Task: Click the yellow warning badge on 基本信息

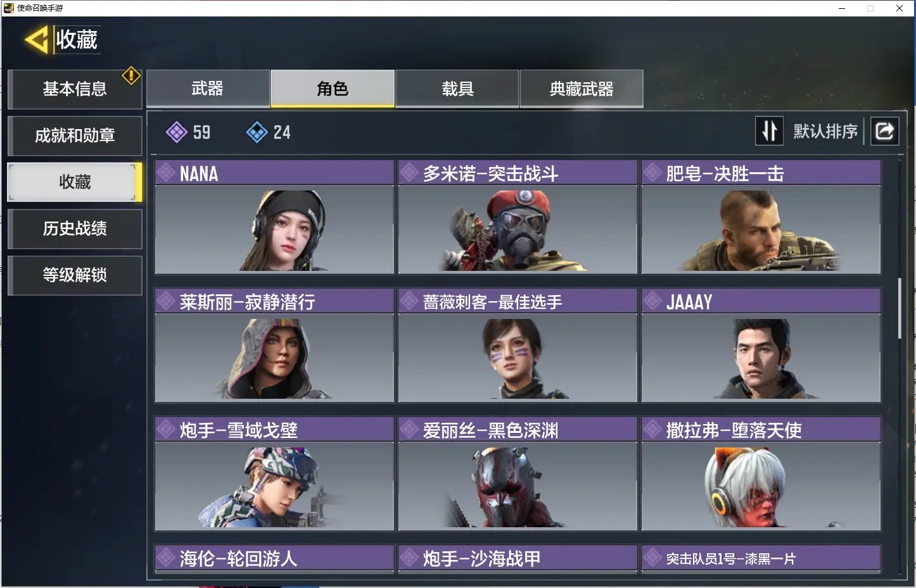Action: [x=131, y=76]
